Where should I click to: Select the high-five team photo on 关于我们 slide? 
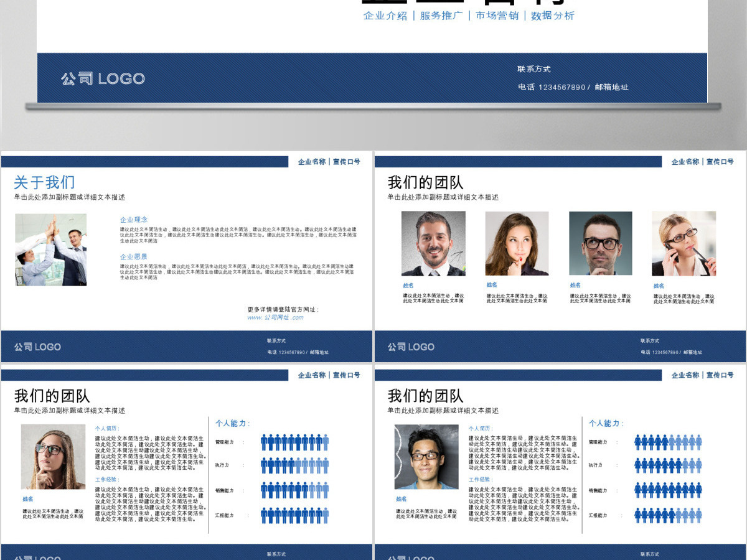pyautogui.click(x=51, y=250)
